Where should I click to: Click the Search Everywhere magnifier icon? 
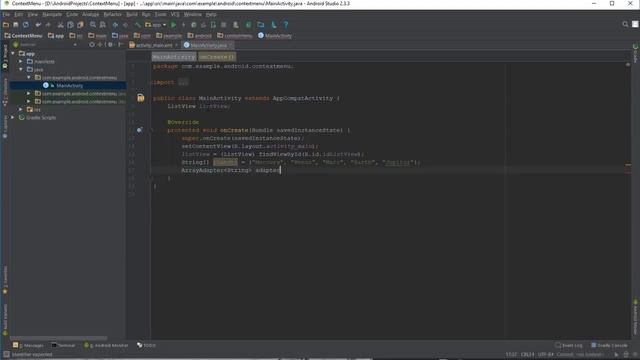tap(625, 24)
